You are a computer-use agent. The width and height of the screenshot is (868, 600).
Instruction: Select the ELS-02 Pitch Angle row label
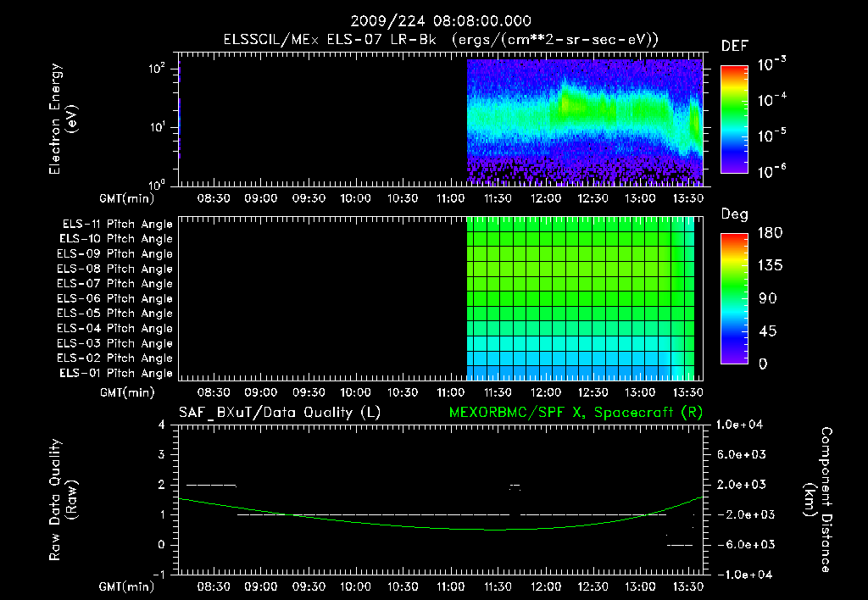click(x=114, y=358)
